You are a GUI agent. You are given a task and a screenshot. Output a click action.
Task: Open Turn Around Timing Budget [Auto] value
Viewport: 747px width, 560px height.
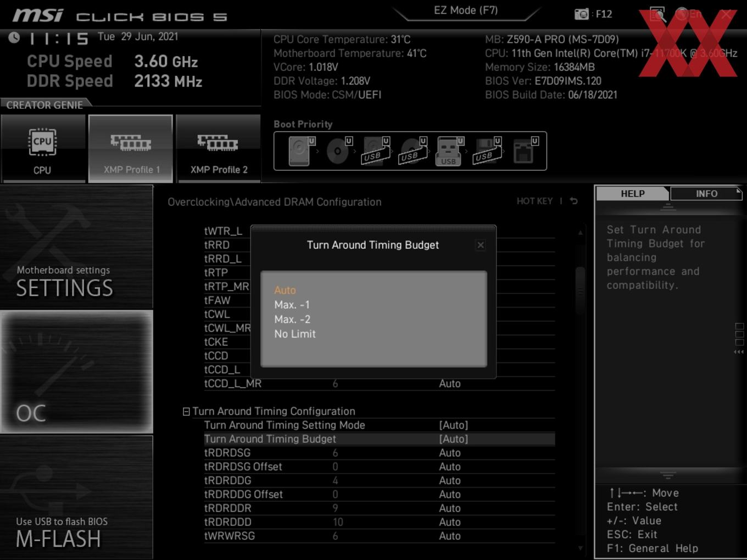tap(454, 439)
